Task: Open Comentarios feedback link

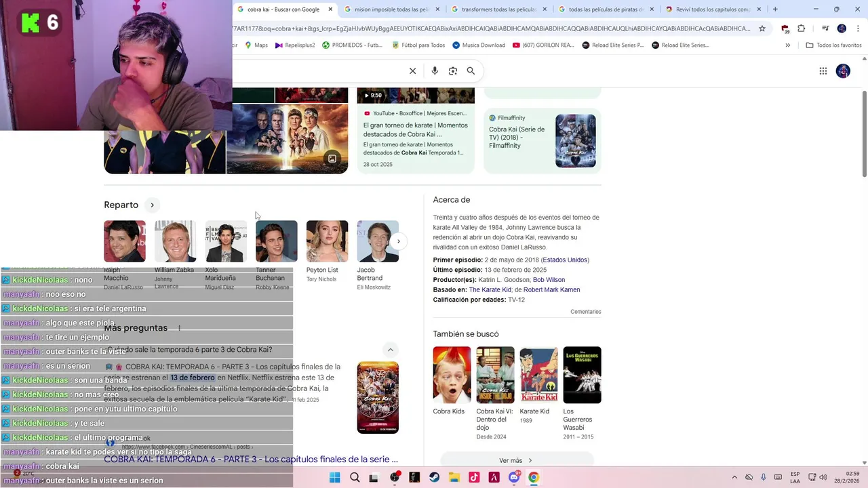Action: click(x=586, y=312)
